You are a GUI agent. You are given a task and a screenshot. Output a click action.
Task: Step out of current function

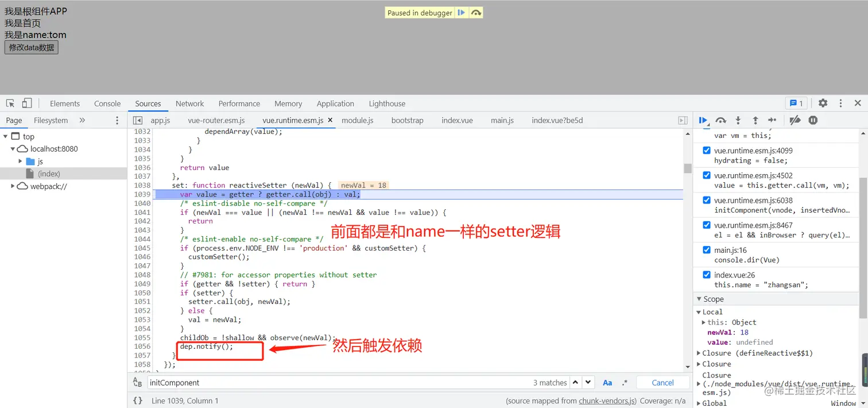[x=755, y=120]
